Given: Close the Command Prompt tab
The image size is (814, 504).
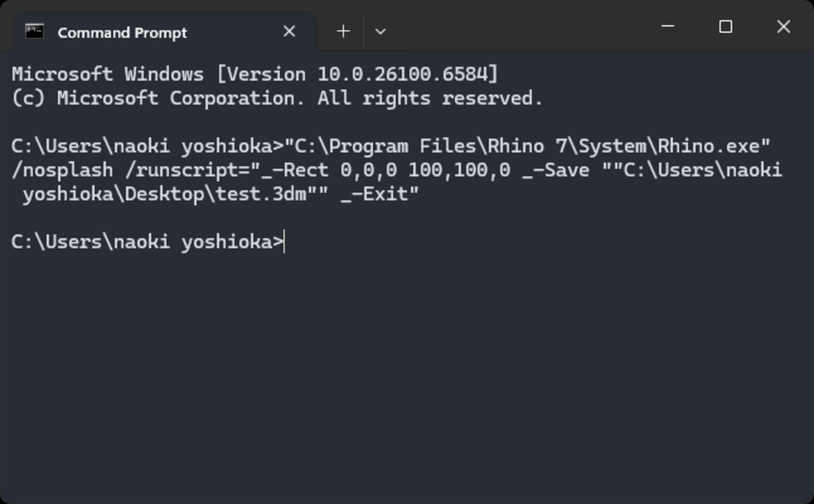Looking at the screenshot, I should (289, 31).
